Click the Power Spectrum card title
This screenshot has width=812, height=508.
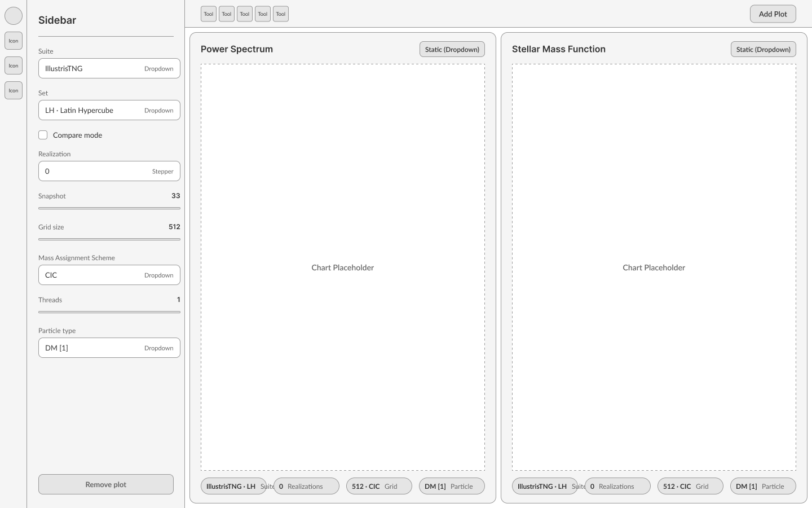(x=237, y=49)
